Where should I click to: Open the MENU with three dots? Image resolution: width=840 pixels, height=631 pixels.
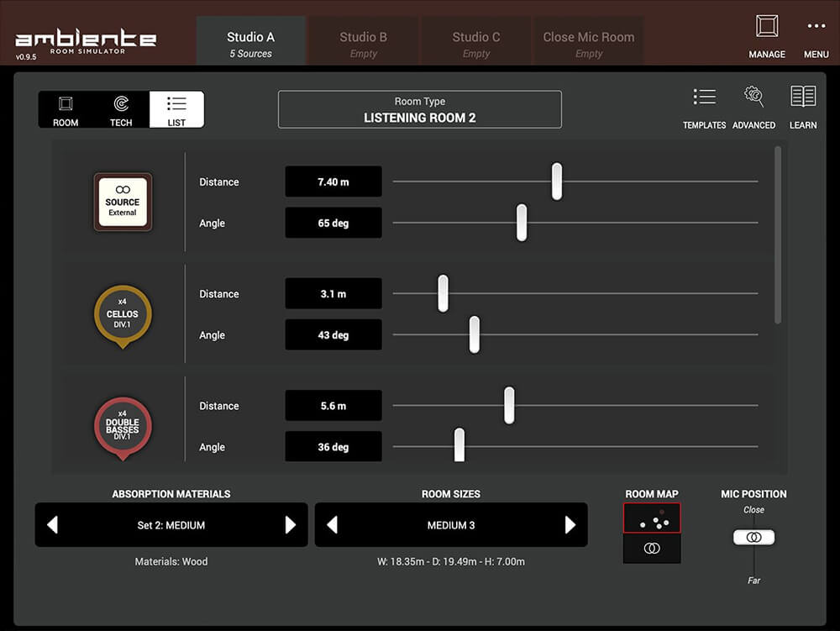coord(816,32)
